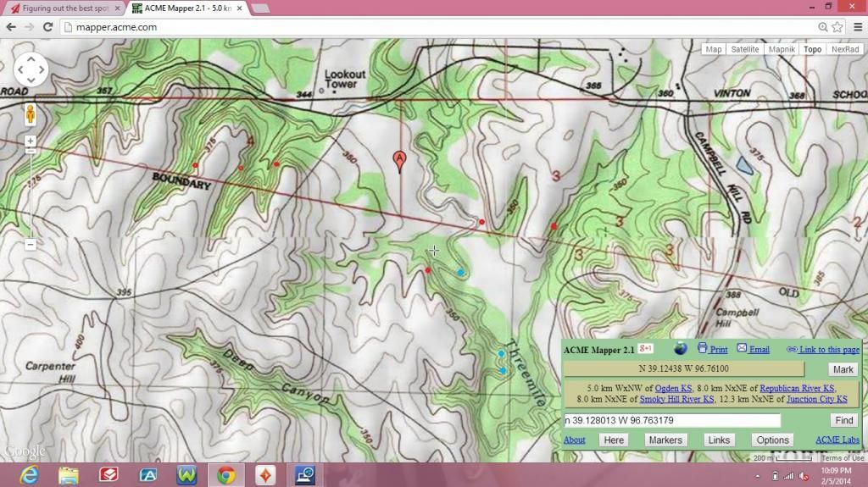Screen dimensions: 868x487
Task: Open the ACME Labs link
Action: coord(837,440)
